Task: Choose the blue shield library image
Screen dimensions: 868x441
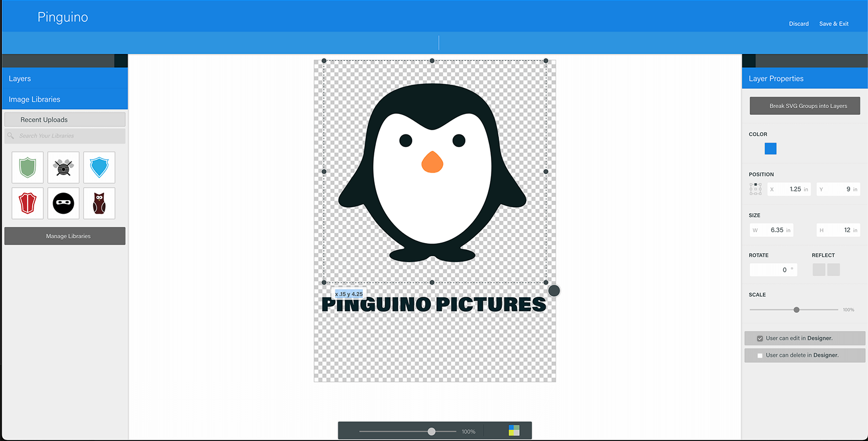Action: point(99,168)
